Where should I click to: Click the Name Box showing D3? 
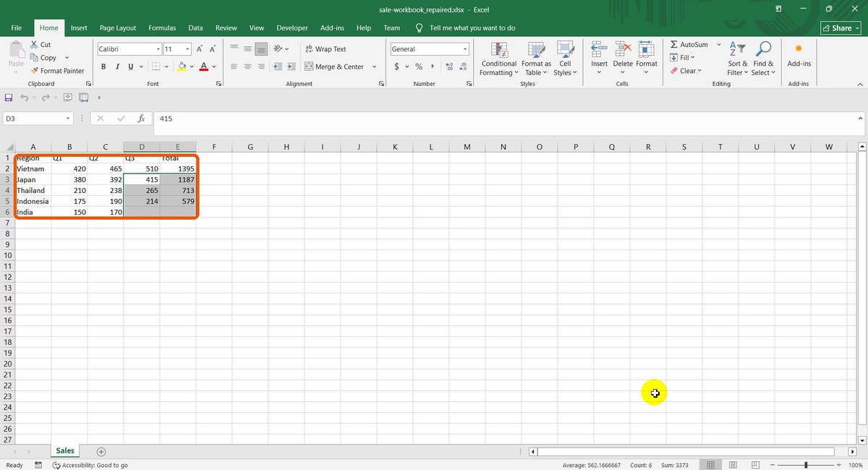point(38,119)
